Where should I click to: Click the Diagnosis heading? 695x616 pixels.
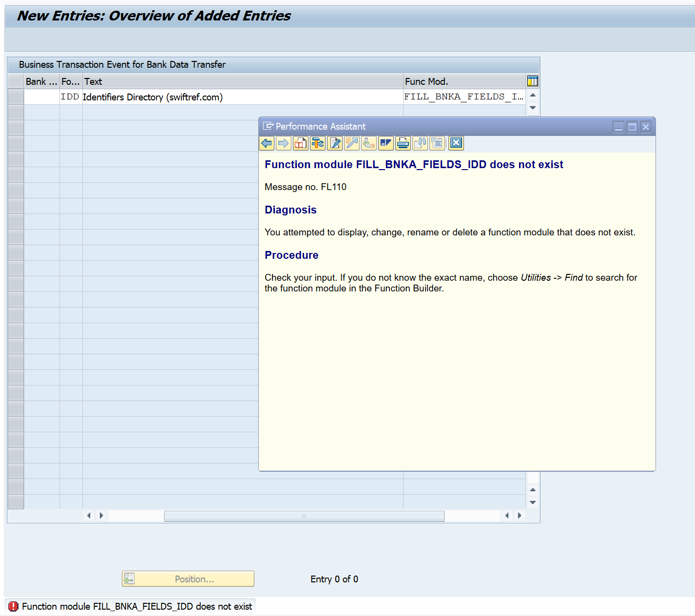[x=290, y=210]
